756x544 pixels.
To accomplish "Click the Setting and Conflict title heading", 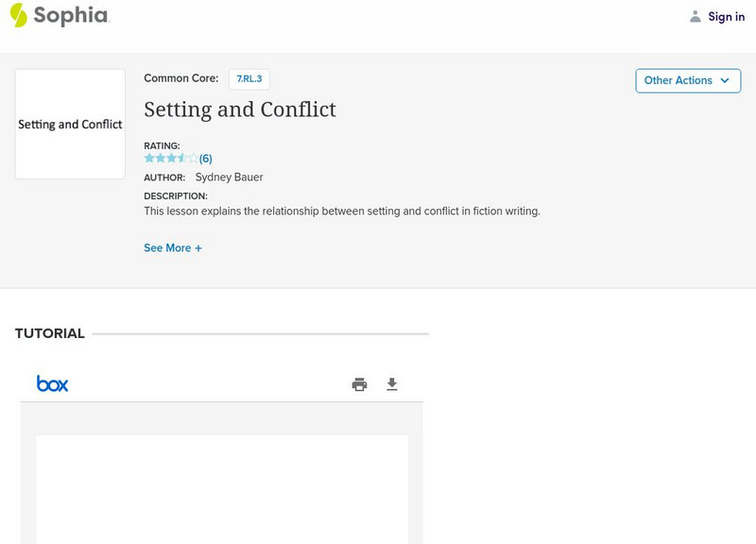I will (240, 110).
